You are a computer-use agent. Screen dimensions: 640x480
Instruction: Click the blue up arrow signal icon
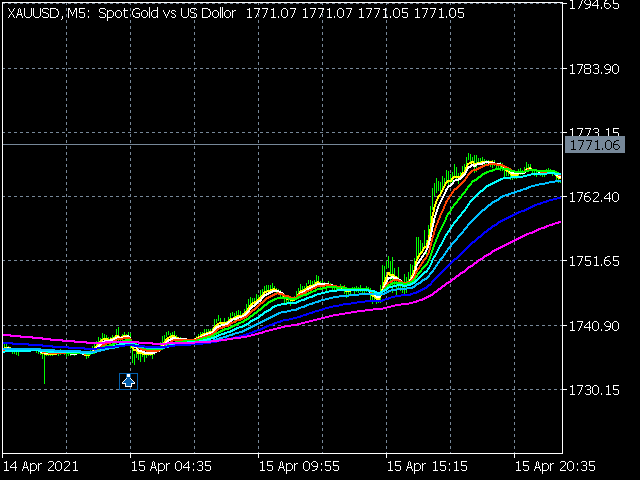pos(128,380)
